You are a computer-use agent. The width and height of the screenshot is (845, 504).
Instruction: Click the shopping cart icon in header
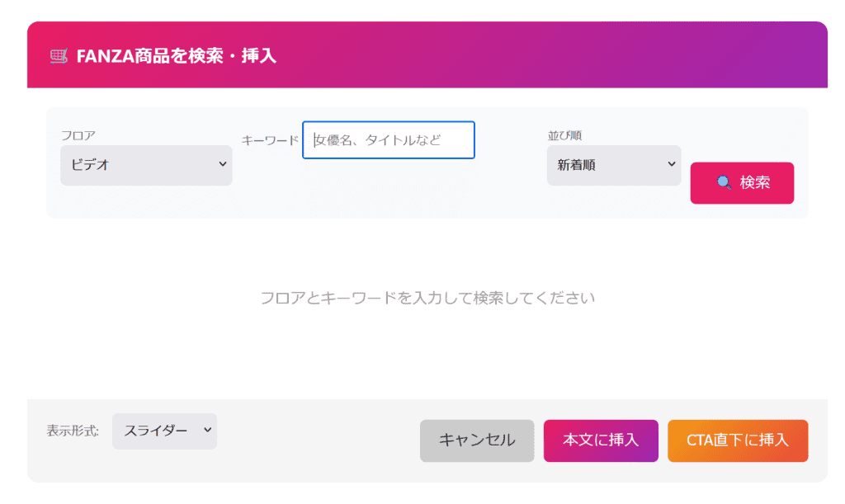[58, 56]
